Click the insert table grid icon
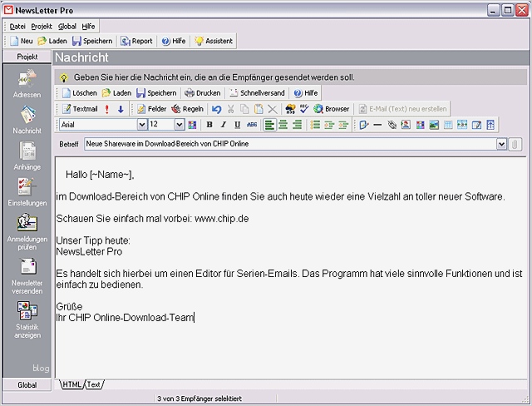Viewport: 532px width, 406px height. (448, 125)
